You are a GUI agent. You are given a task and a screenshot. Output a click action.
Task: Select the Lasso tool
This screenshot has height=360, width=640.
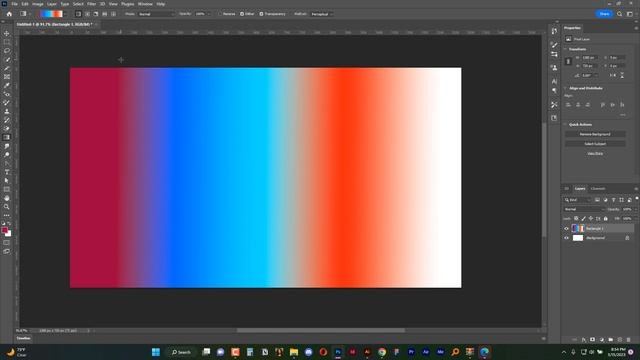click(7, 51)
